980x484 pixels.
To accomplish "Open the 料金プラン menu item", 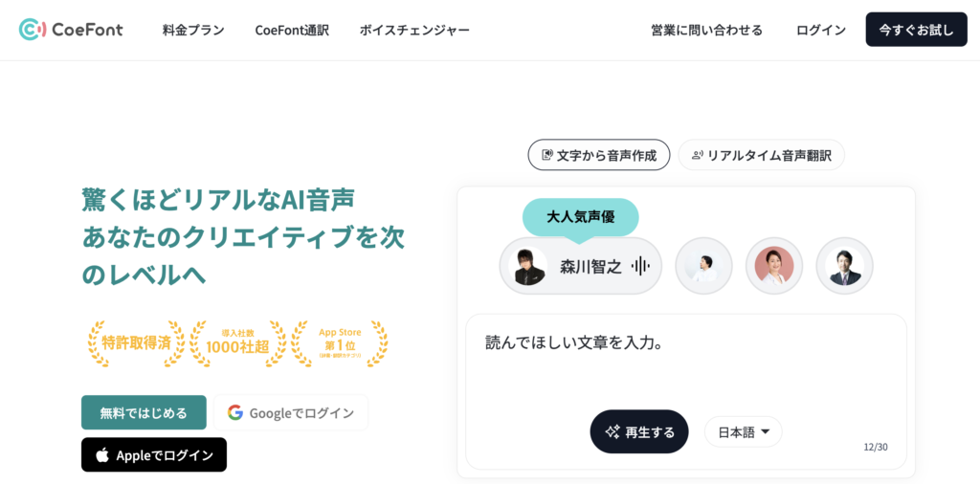I will tap(193, 30).
